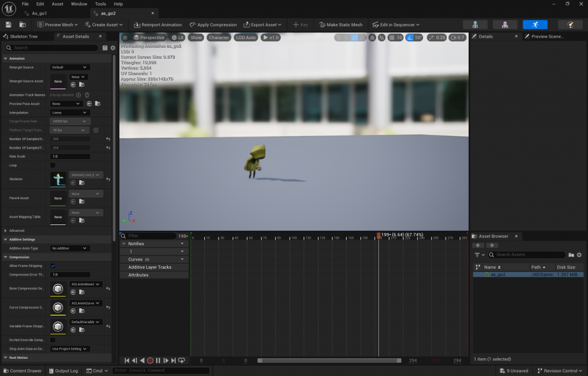Open the Physics asset mode icon
The image size is (588, 376).
coord(570,25)
